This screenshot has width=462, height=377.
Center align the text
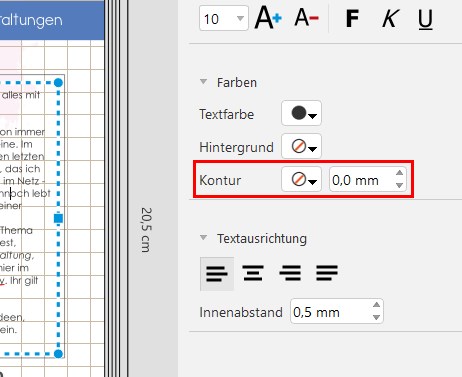(x=253, y=274)
